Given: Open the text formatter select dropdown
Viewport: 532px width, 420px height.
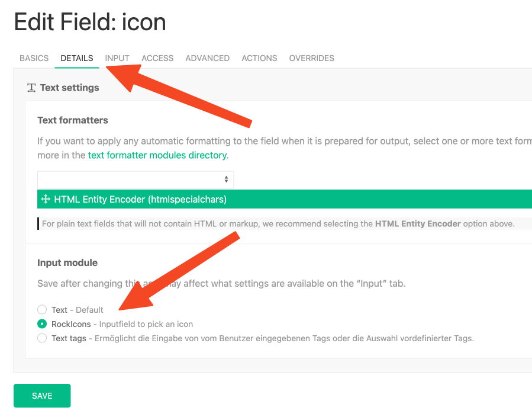Looking at the screenshot, I should point(136,179).
